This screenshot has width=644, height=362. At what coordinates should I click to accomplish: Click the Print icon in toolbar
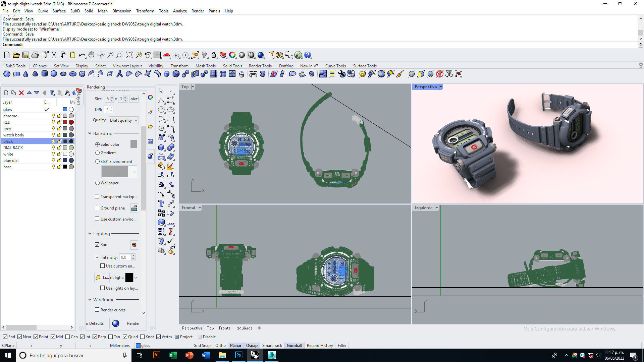pyautogui.click(x=35, y=55)
